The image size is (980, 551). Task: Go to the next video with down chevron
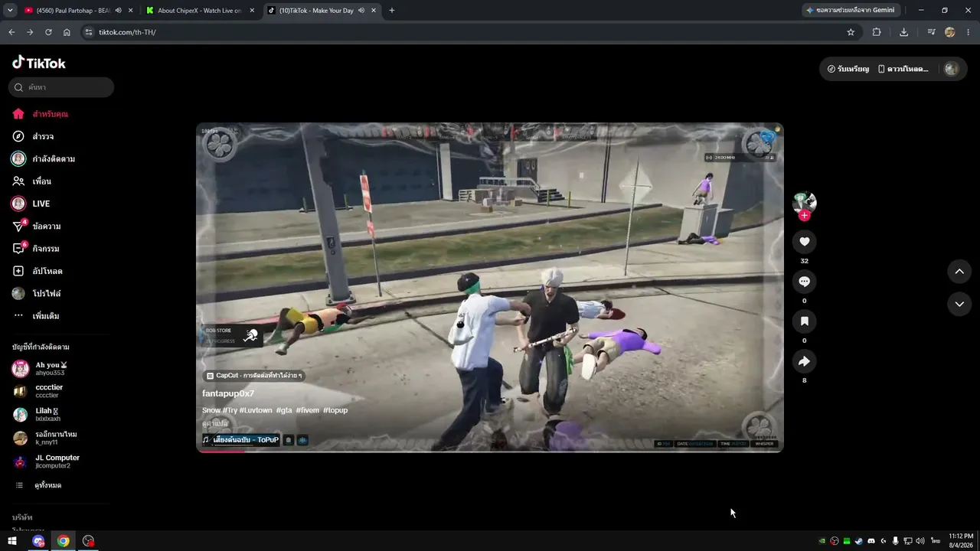click(959, 304)
